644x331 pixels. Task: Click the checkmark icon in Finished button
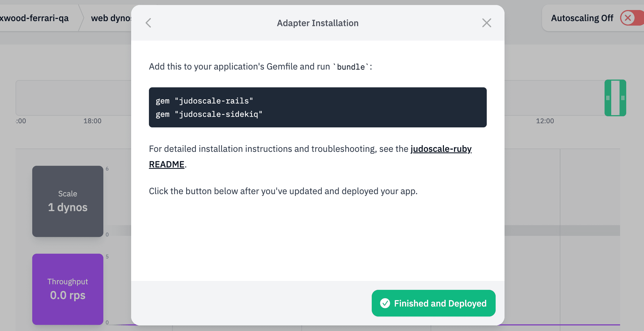click(x=385, y=303)
